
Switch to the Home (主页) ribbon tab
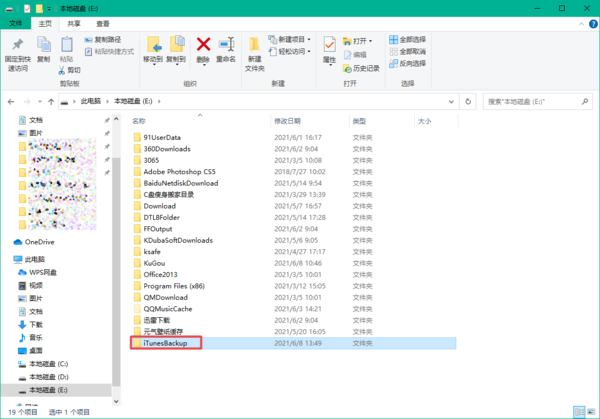[45, 24]
